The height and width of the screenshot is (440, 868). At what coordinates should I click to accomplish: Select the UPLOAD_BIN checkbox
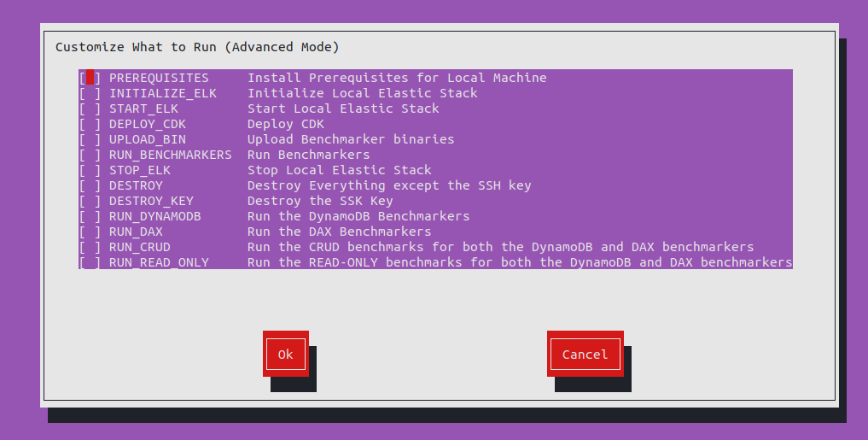point(90,139)
